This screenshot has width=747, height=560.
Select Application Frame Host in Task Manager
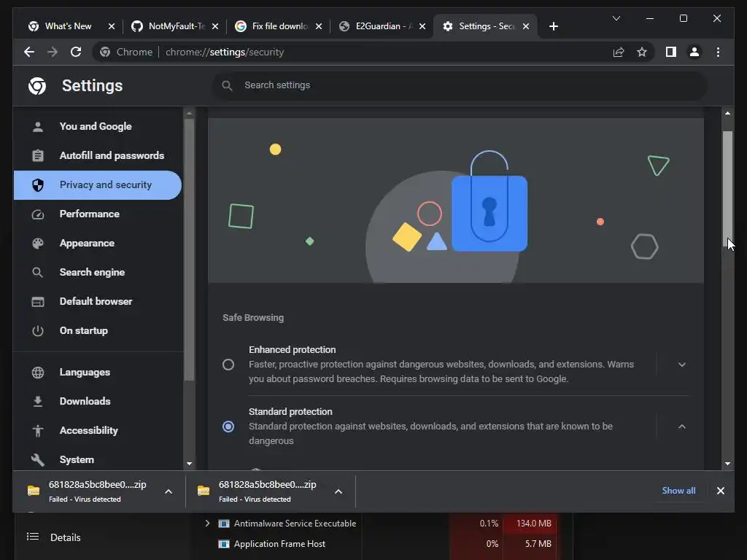click(x=279, y=544)
